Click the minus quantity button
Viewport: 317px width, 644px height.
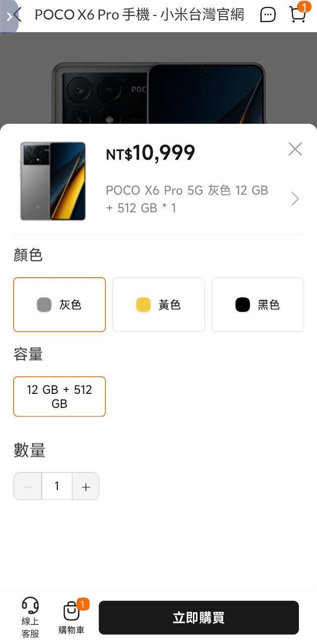(28, 487)
